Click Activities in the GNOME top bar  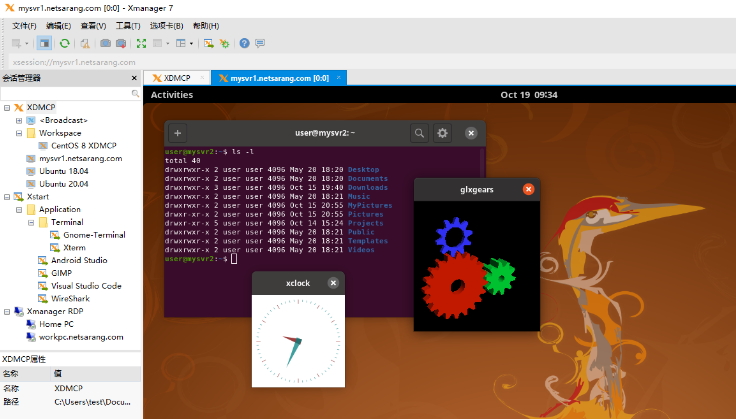(172, 95)
